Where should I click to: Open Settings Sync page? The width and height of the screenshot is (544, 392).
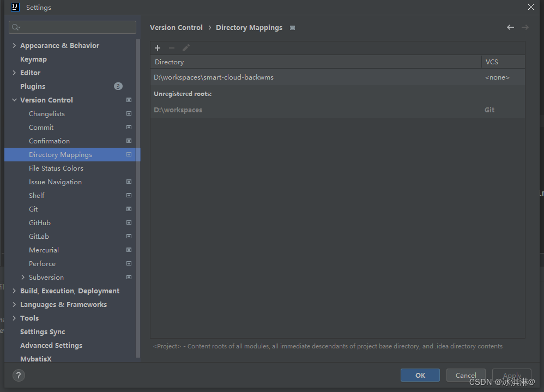(43, 331)
